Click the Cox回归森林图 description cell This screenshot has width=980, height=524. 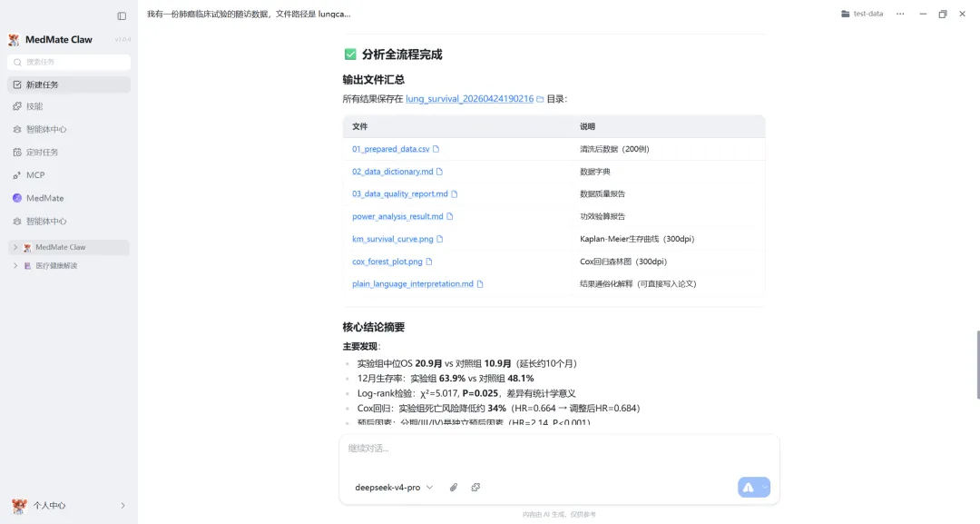click(623, 262)
